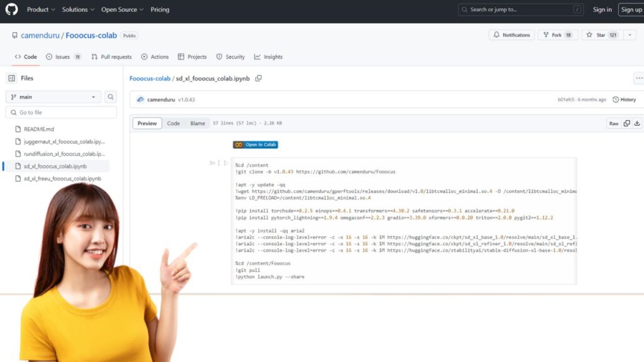
Task: Click Fooocus-colab breadcrumb link
Action: click(x=150, y=79)
